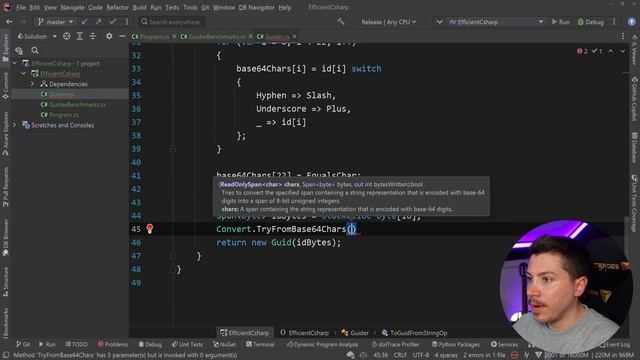Open the Refactor menu
The image size is (640, 360).
[x=118, y=7]
